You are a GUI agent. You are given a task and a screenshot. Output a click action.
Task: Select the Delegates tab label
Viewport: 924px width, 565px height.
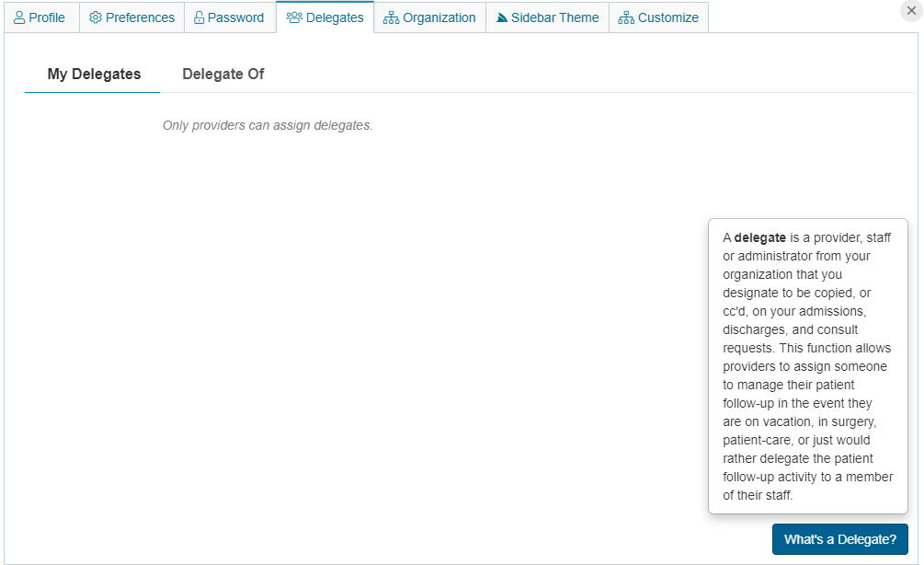(x=335, y=17)
